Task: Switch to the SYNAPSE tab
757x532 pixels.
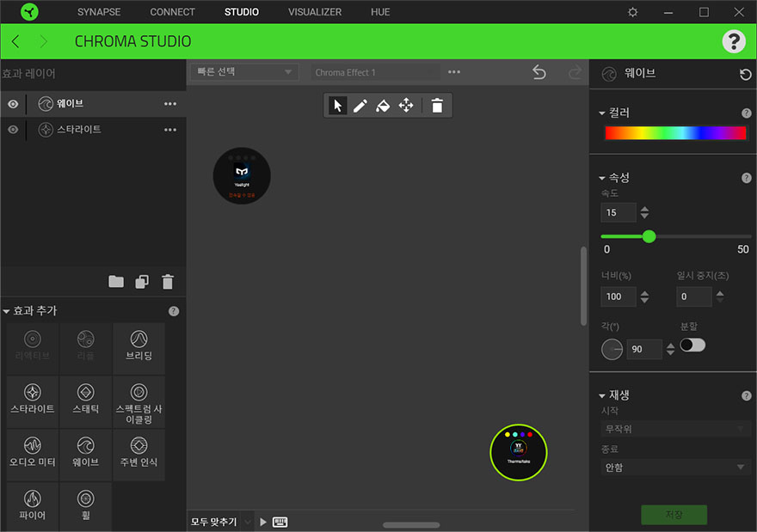Action: point(99,12)
